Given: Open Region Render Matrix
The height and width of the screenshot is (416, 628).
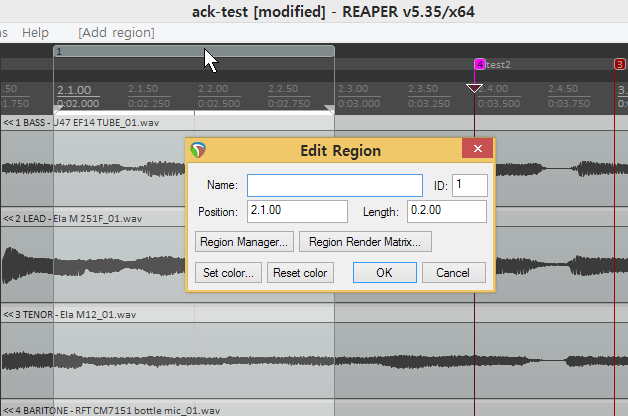Looking at the screenshot, I should coord(365,242).
